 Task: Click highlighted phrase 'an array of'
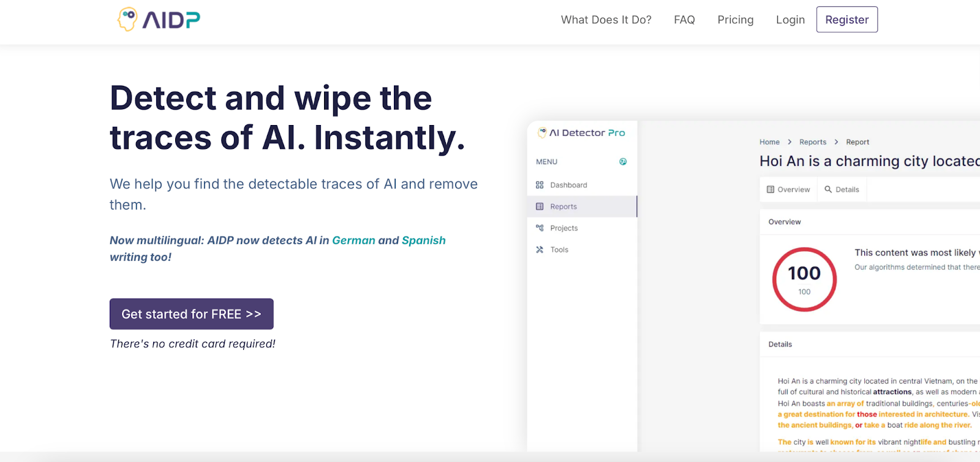(x=845, y=403)
